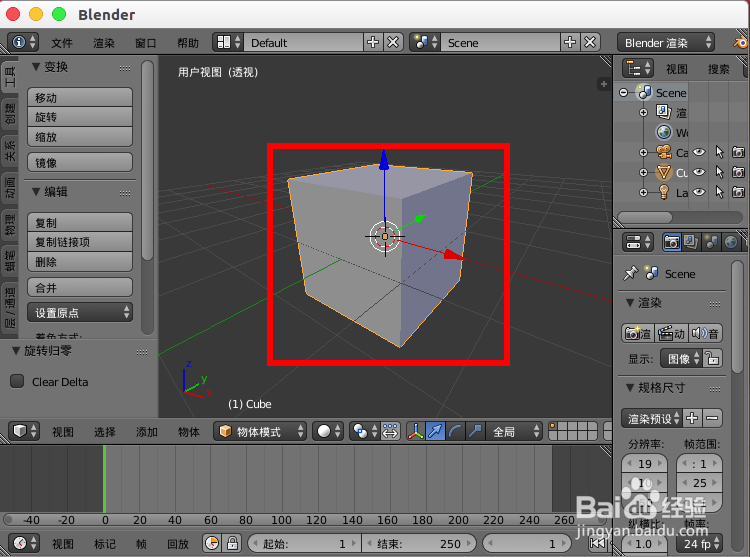The image size is (750, 557).
Task: Toggle Cube visibility eye
Action: click(x=699, y=172)
